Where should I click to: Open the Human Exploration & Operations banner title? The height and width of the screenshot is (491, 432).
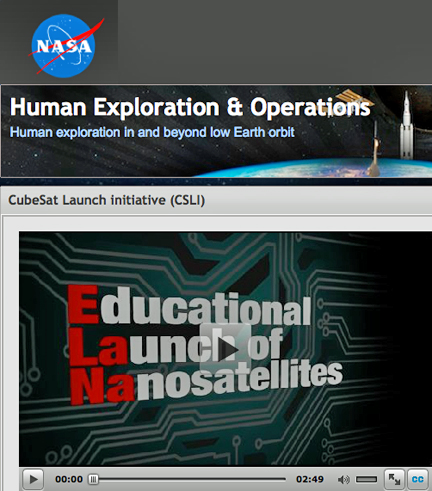190,107
